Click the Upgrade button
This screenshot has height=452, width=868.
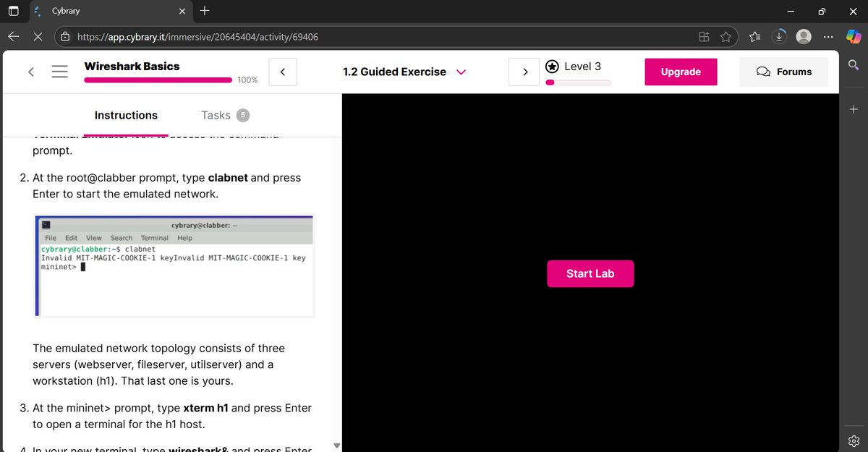pyautogui.click(x=681, y=72)
